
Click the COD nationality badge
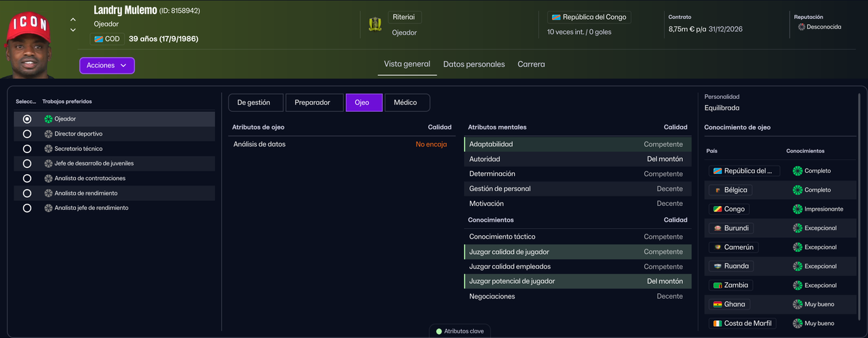point(107,39)
